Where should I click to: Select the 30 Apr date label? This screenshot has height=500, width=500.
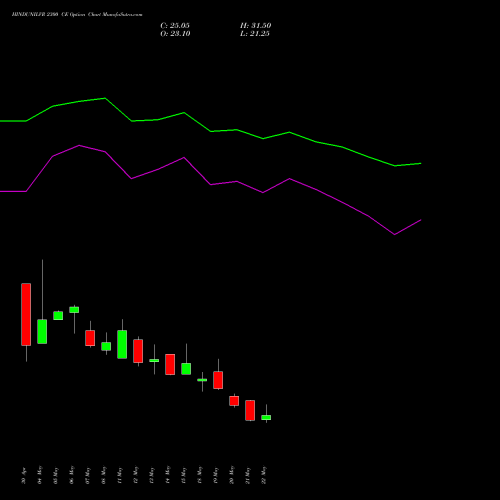(x=24, y=476)
